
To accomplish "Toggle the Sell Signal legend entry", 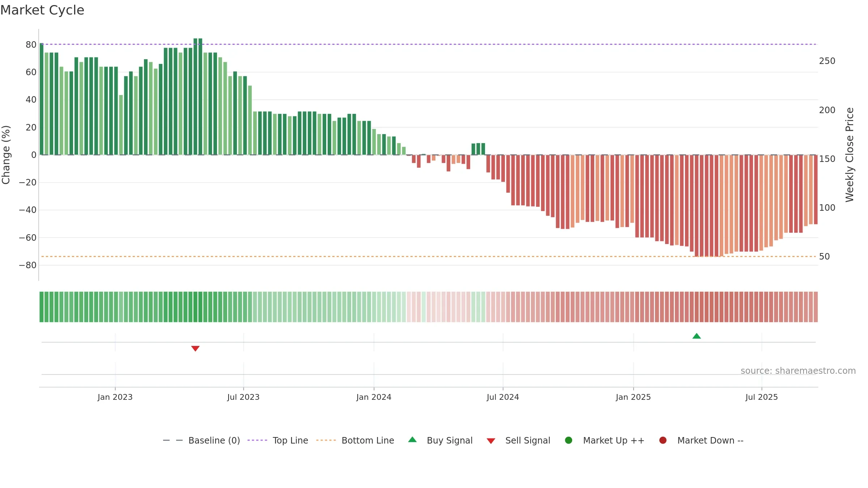I will pyautogui.click(x=518, y=440).
